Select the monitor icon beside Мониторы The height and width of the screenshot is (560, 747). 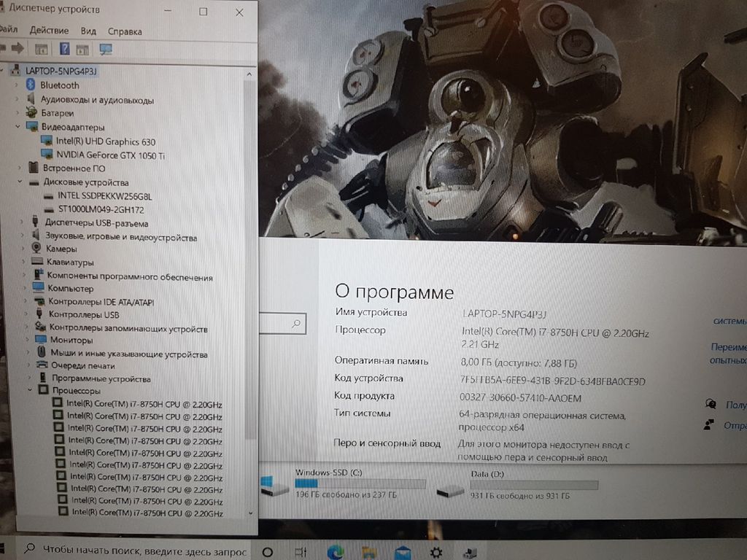coord(41,340)
